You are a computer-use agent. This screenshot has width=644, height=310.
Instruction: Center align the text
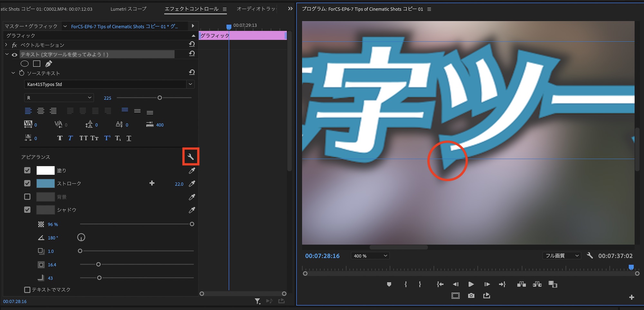[x=41, y=111]
